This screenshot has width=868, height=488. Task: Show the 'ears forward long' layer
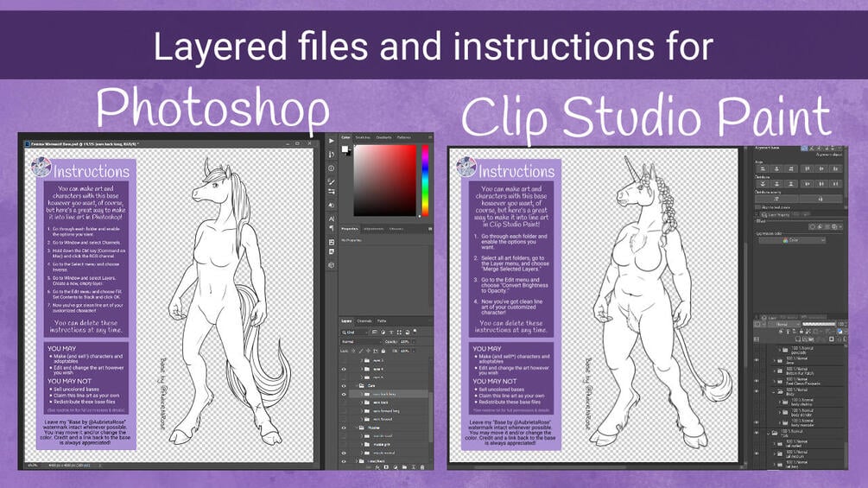[x=344, y=411]
